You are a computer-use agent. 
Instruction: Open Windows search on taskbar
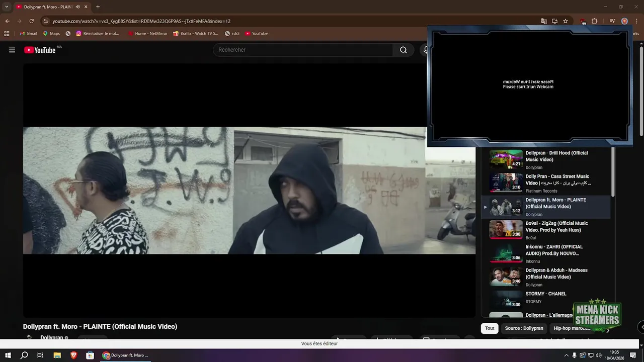(24, 355)
